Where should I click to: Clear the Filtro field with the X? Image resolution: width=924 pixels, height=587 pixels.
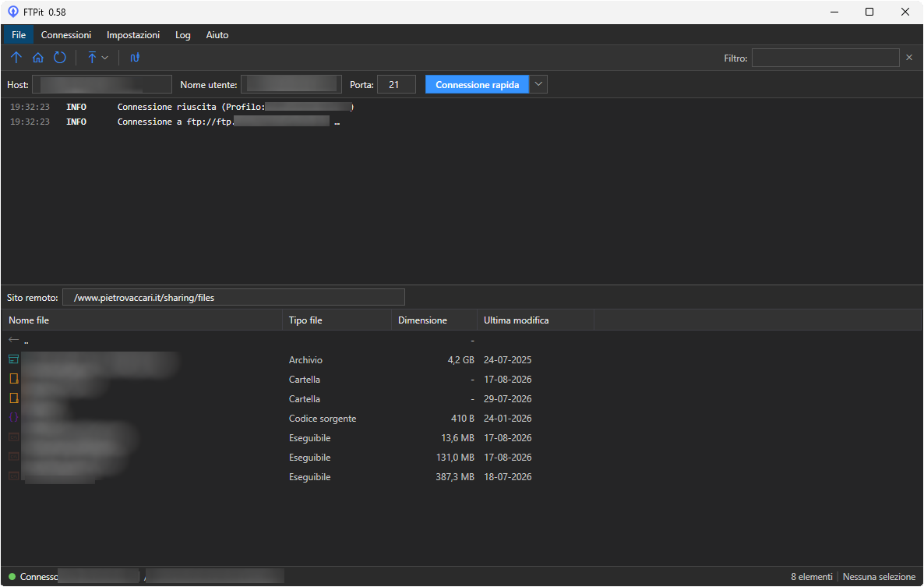click(909, 58)
